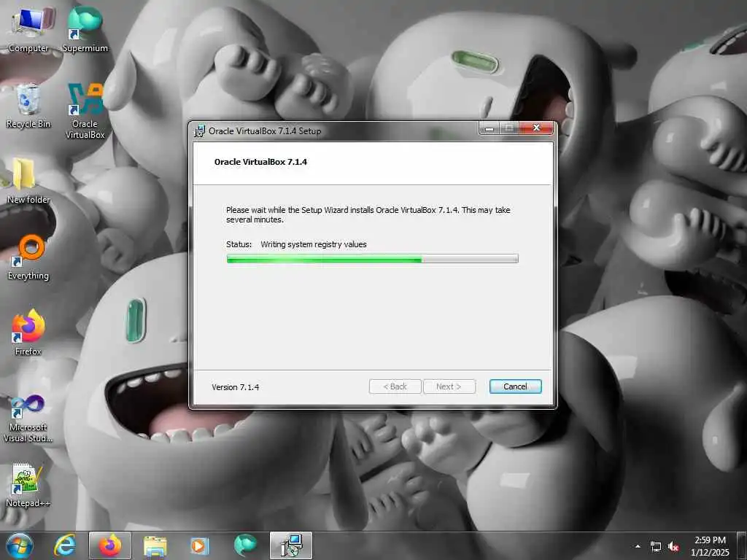Click the 'Oracle VirtualBox 7.1.4' heading
747x560 pixels.
[x=260, y=162]
